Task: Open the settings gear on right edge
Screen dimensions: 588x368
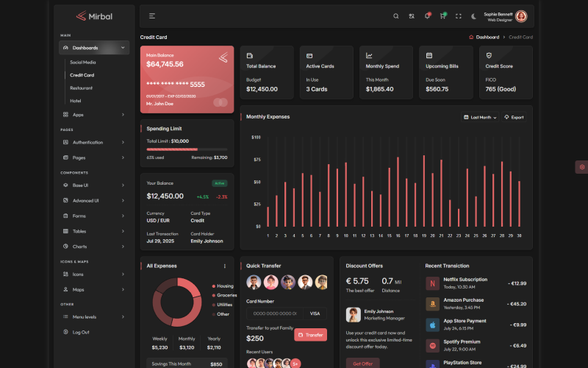Action: coord(581,167)
